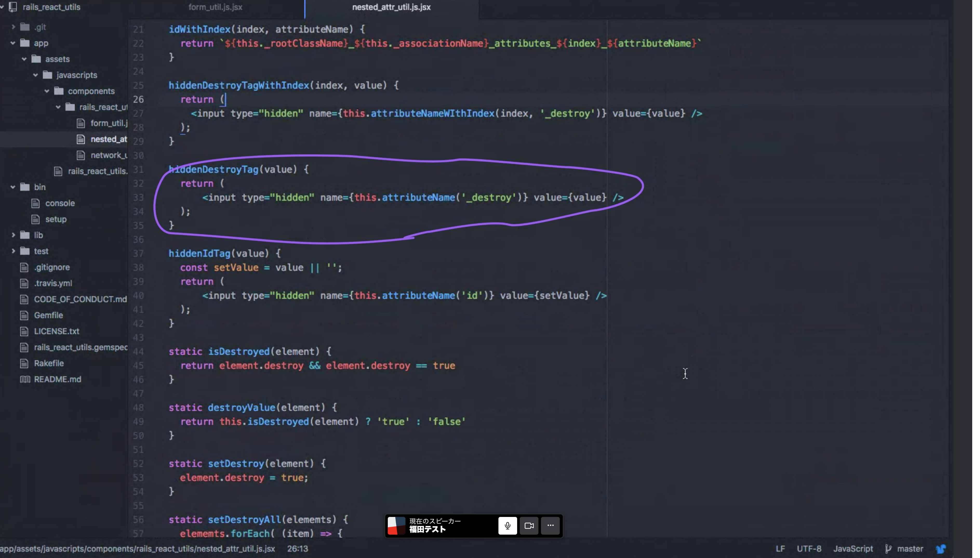The height and width of the screenshot is (558, 980).
Task: Select the nested_attr_util.js.jsx tab
Action: point(391,7)
